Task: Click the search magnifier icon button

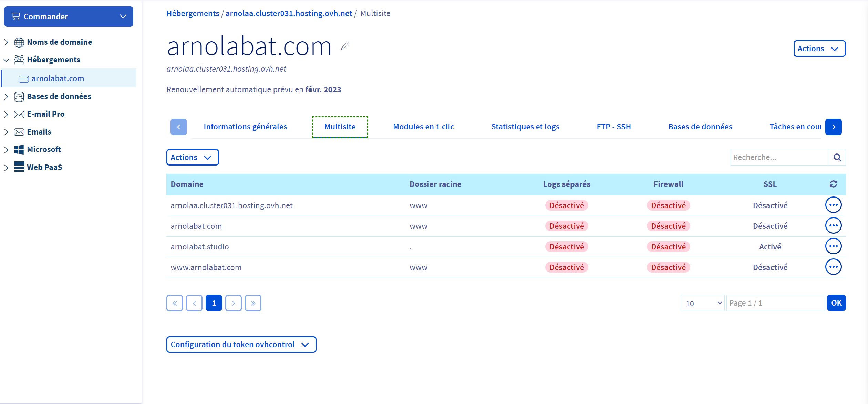Action: click(x=837, y=157)
